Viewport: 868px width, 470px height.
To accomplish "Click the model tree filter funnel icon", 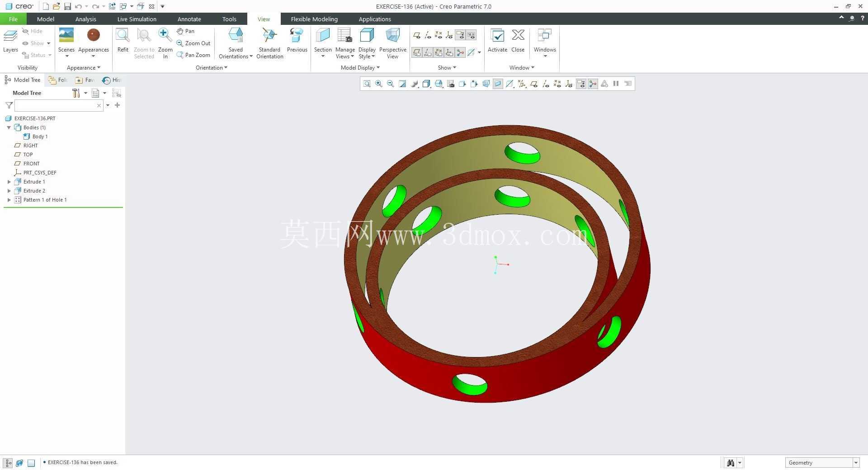I will click(9, 105).
